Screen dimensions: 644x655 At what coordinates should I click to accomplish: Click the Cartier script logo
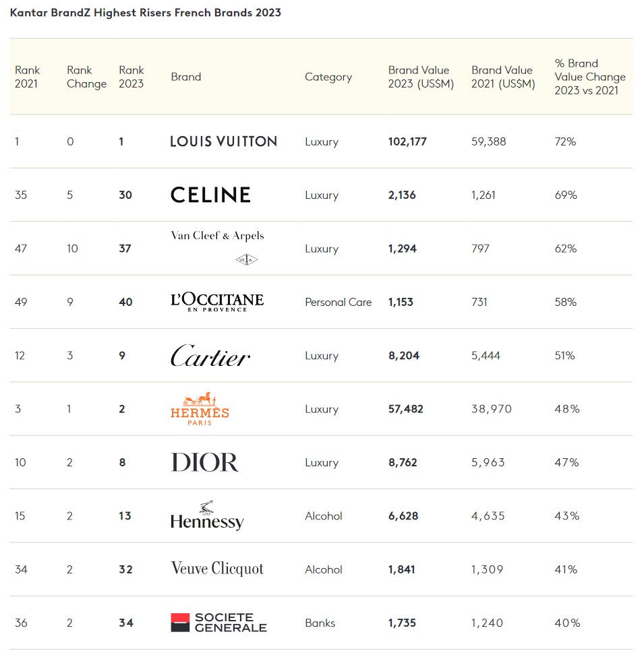click(210, 356)
